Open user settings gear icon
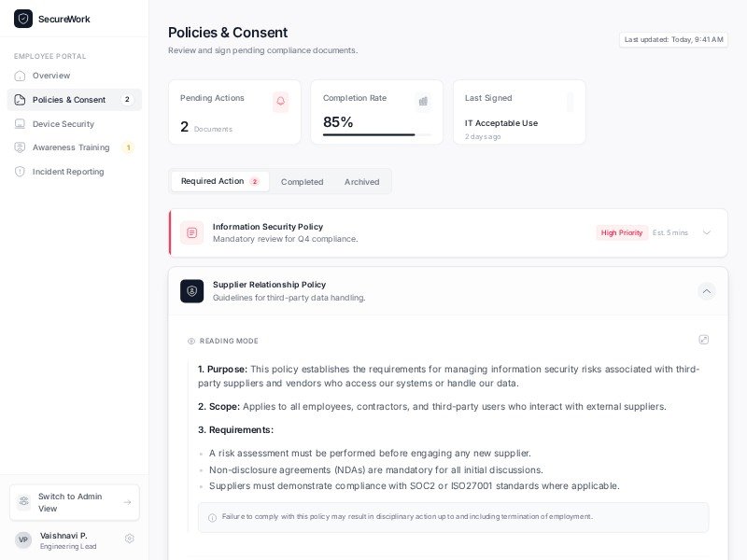 tap(130, 539)
